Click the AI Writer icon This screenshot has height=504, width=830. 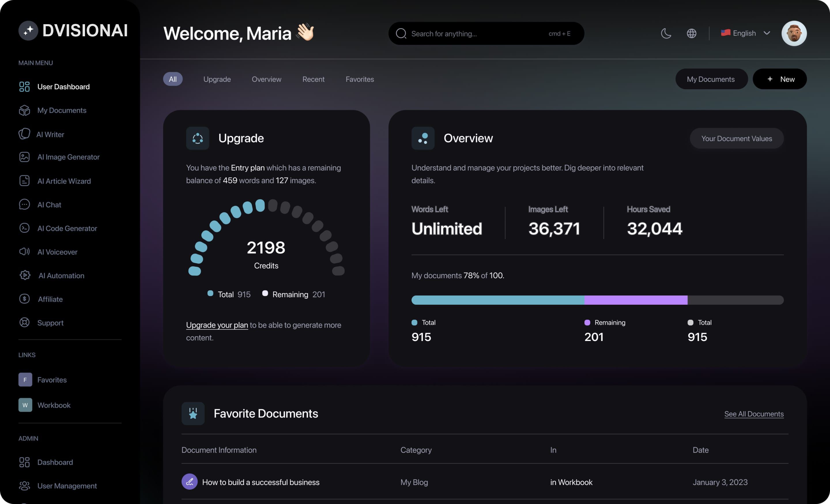[x=24, y=134]
